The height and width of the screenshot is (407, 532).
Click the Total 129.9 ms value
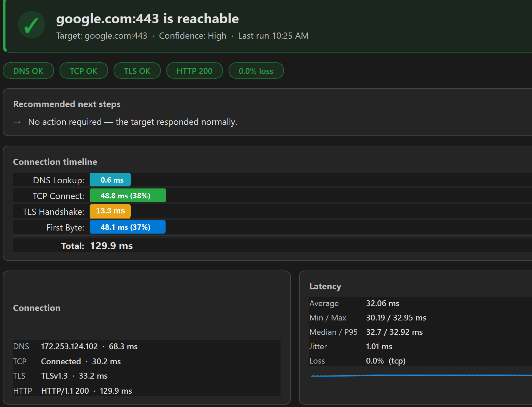pyautogui.click(x=112, y=246)
